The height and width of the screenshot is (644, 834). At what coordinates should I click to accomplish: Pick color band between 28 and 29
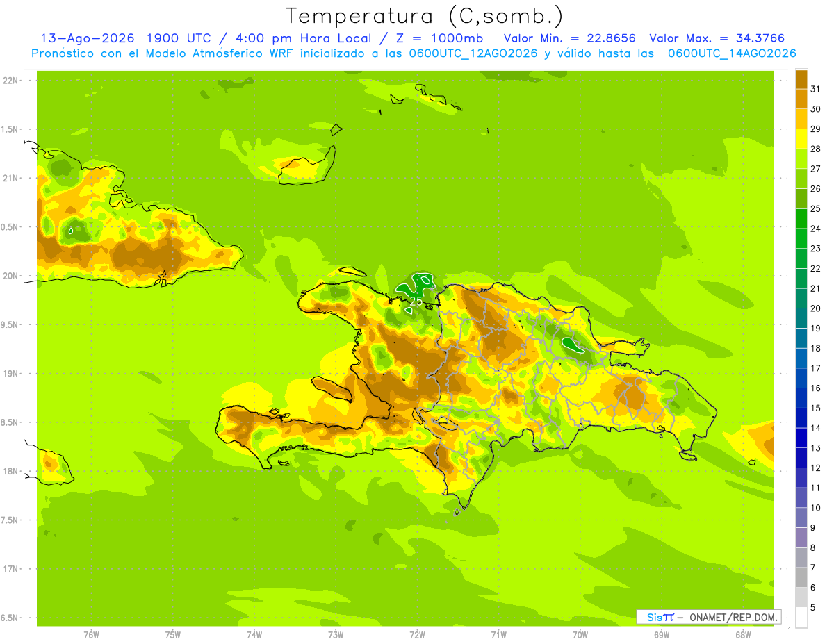coord(801,139)
